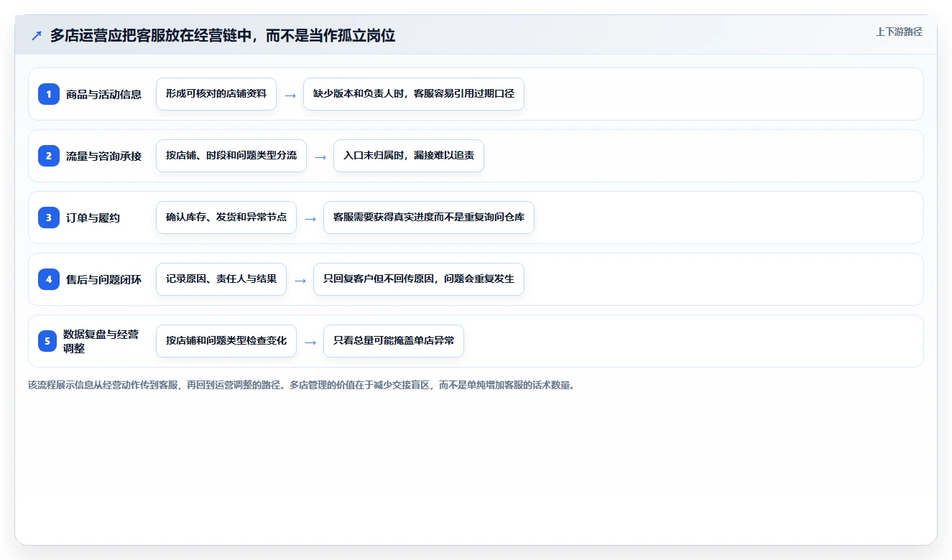Click the footer note starting 该流程展示信息

[x=301, y=385]
